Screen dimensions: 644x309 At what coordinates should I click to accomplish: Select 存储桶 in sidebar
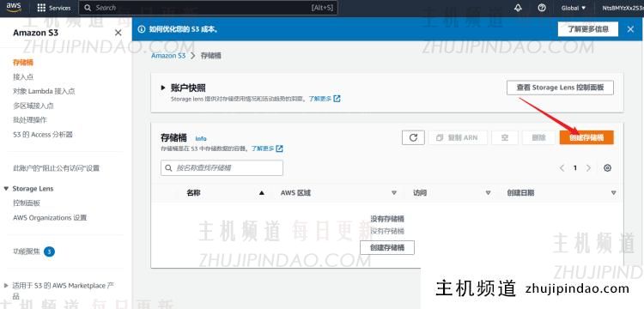23,63
